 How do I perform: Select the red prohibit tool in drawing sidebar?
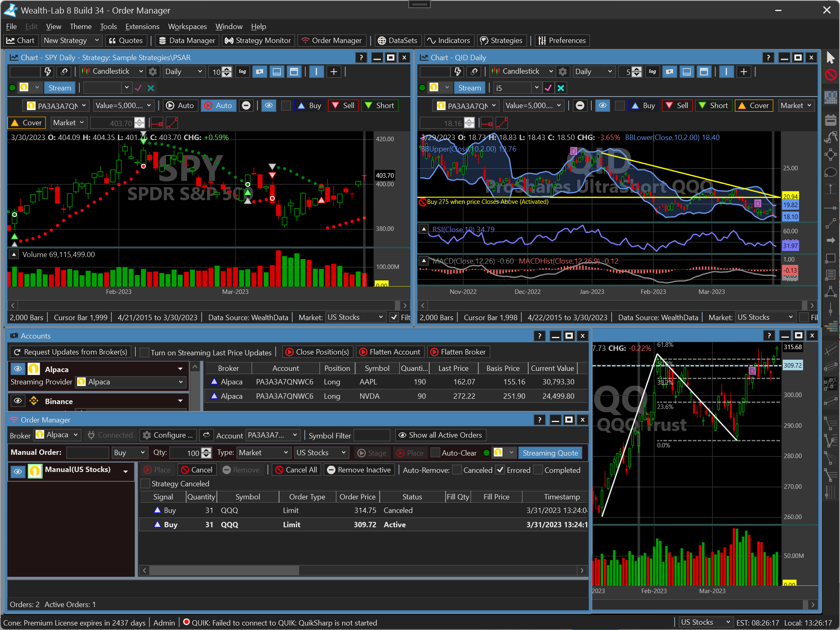830,75
